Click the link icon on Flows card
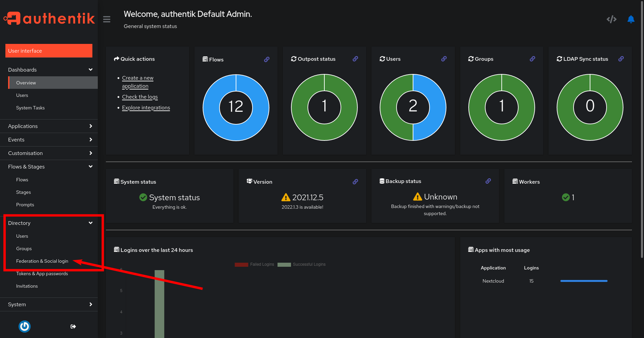This screenshot has width=644, height=338. click(267, 59)
